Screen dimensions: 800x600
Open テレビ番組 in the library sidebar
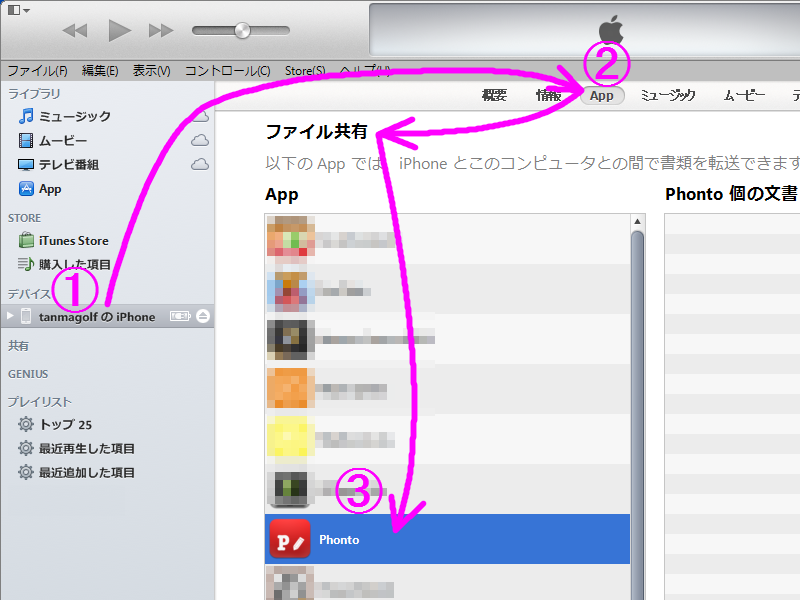69,165
